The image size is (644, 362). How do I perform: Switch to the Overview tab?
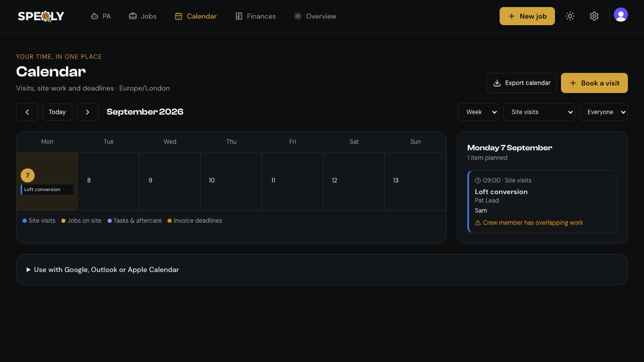coord(315,16)
